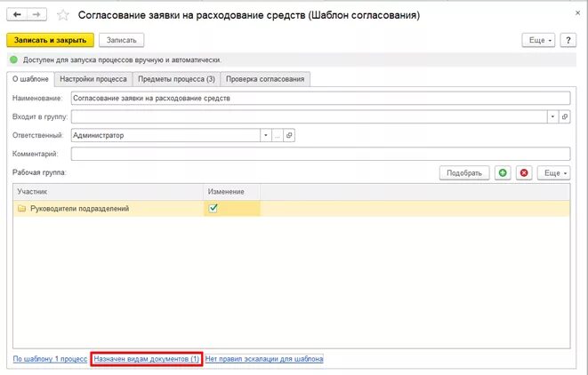Screen dimensions: 588x375
Task: Open the По шаблону 1 процесс link
Action: click(x=50, y=359)
